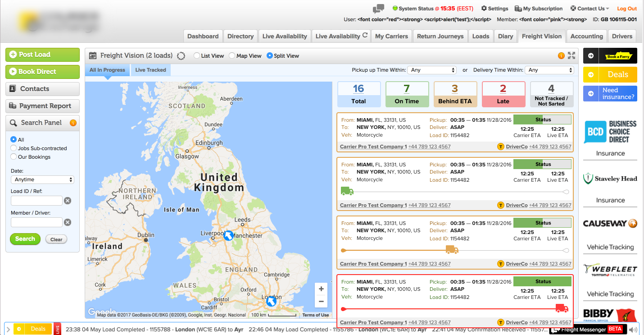Click the Status progress bar in fourth load card
Viewport: 644px width, 335px height.
click(x=542, y=281)
